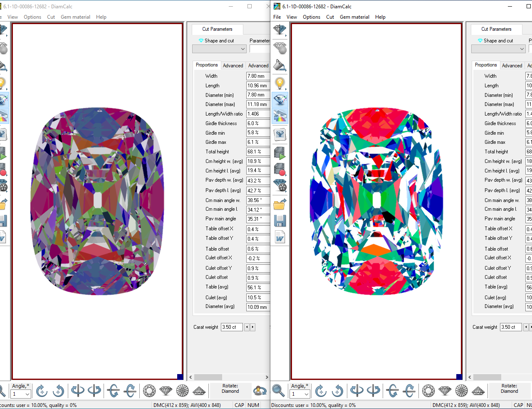Click second horizontal-axis tilt icon in right window
This screenshot has width=532, height=409.
click(x=409, y=391)
